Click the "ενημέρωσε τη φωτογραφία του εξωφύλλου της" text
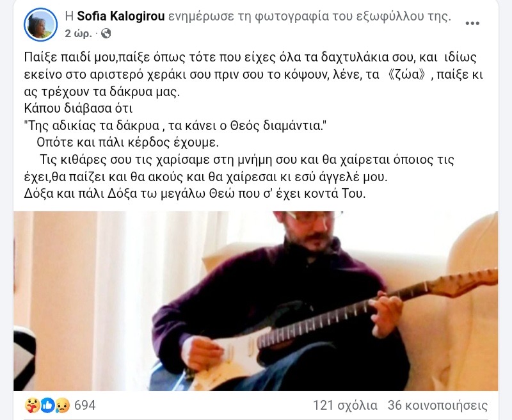 (309, 17)
